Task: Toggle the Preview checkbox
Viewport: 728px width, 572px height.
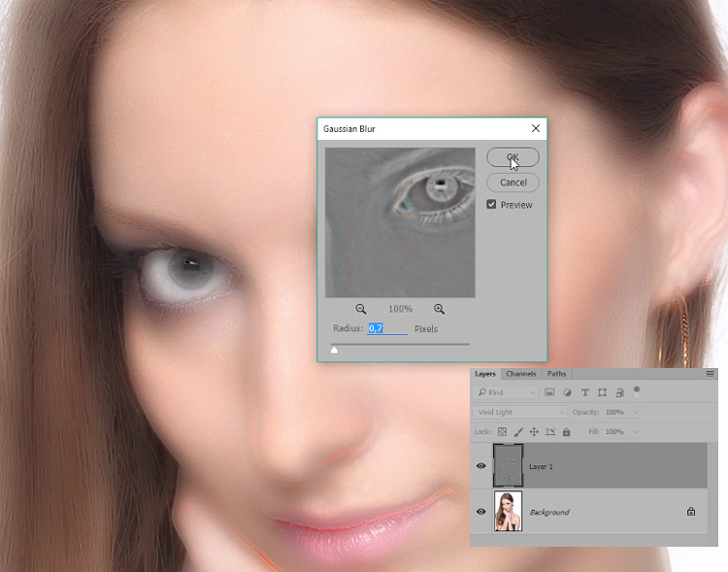Action: (491, 205)
